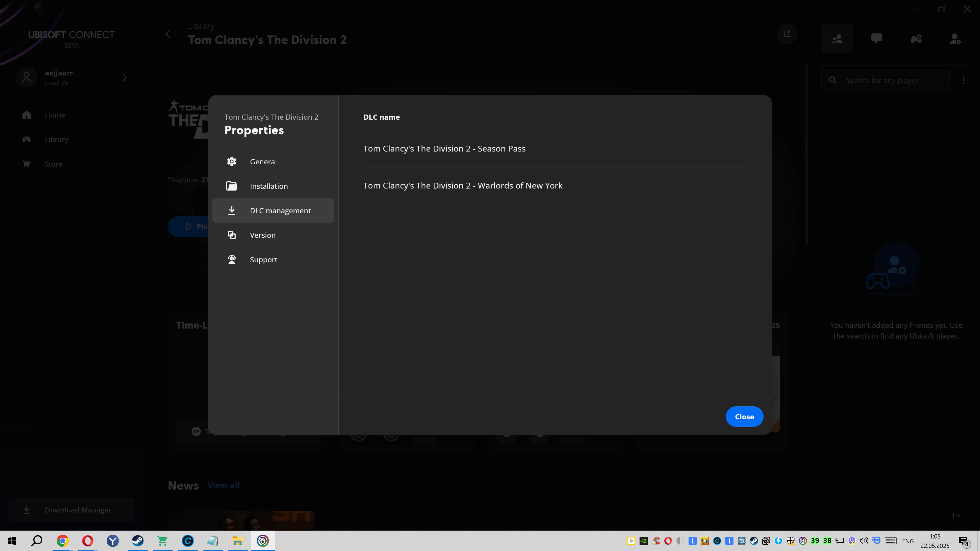Click the add friend icon
Viewport: 980px width, 551px height.
pos(955,39)
